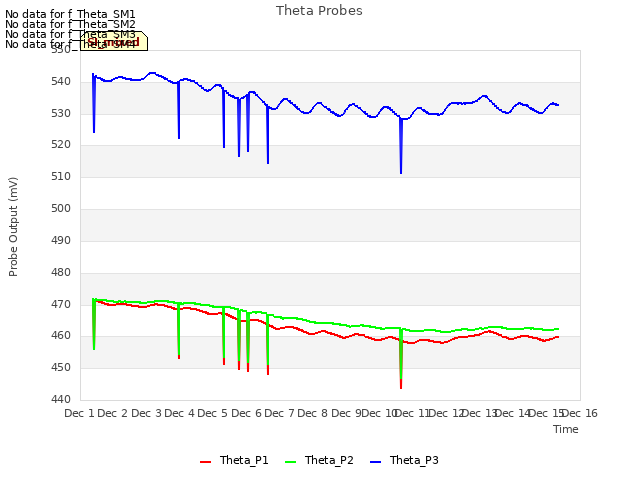This screenshot has height=480, width=640.
Task: Click the 440 y-axis tick label
Action: tap(61, 399)
